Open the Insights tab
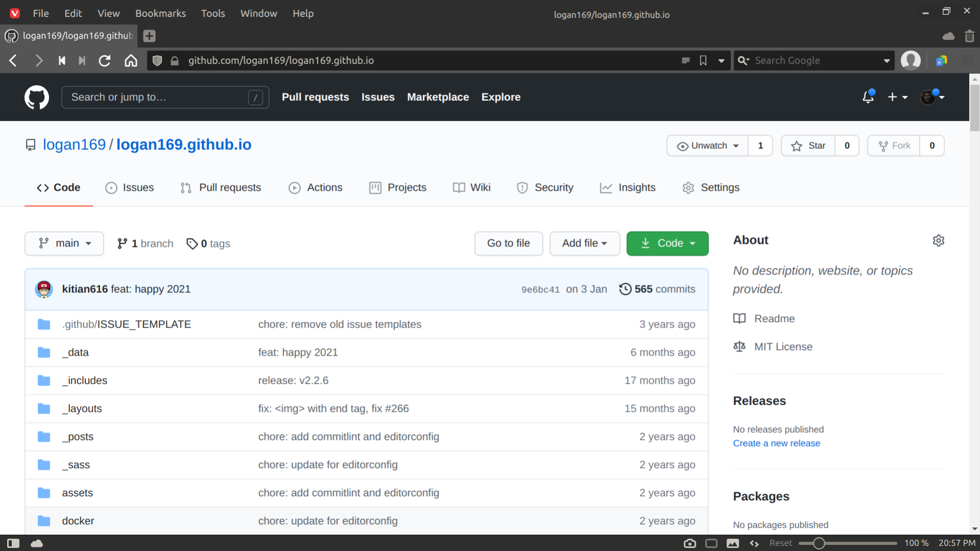Image resolution: width=980 pixels, height=551 pixels. (x=627, y=188)
